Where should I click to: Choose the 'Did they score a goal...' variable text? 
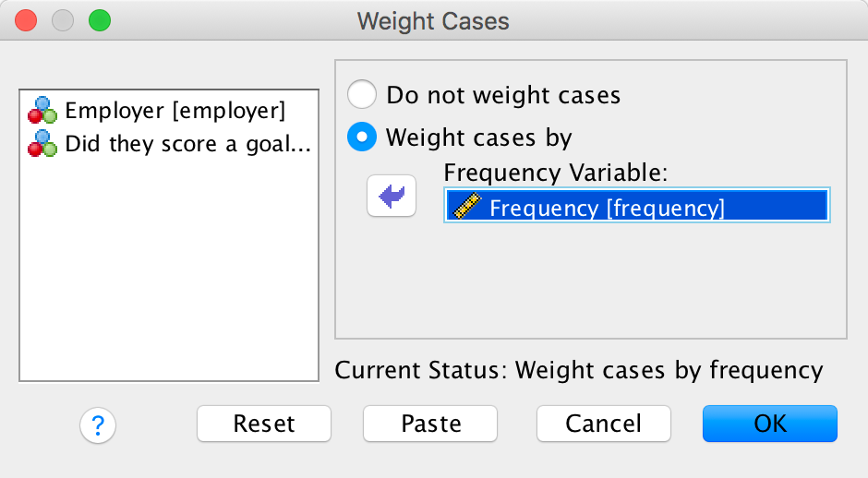[188, 144]
